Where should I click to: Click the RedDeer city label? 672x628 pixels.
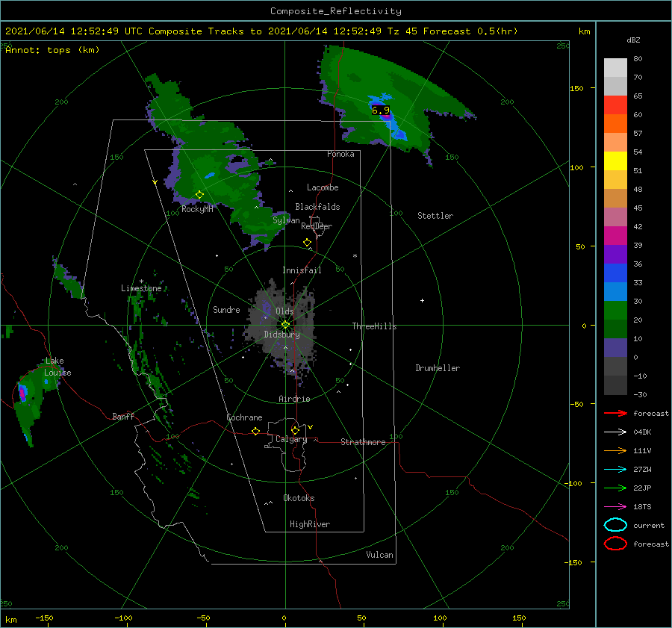tap(317, 226)
